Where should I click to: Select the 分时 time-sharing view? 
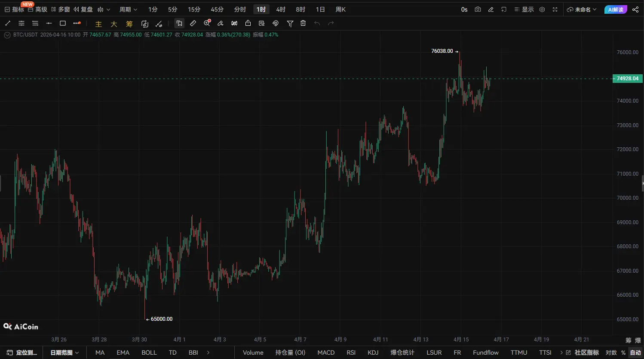pos(240,9)
